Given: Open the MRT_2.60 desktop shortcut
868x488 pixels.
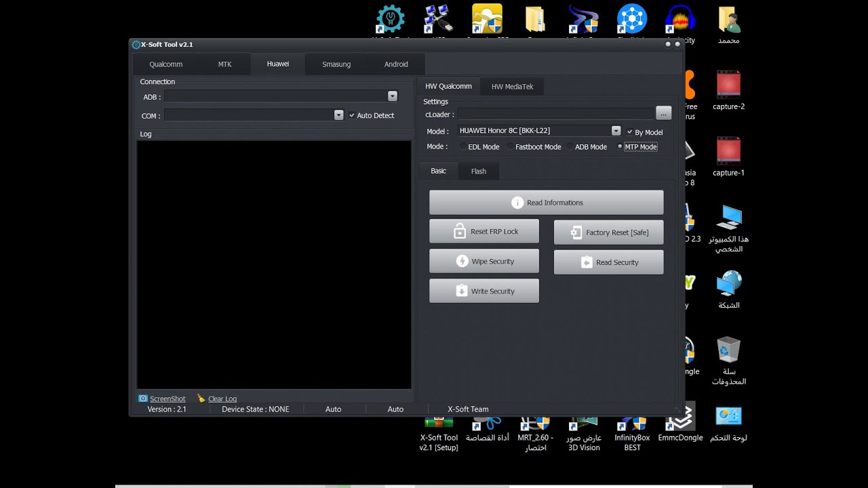Looking at the screenshot, I should [535, 424].
